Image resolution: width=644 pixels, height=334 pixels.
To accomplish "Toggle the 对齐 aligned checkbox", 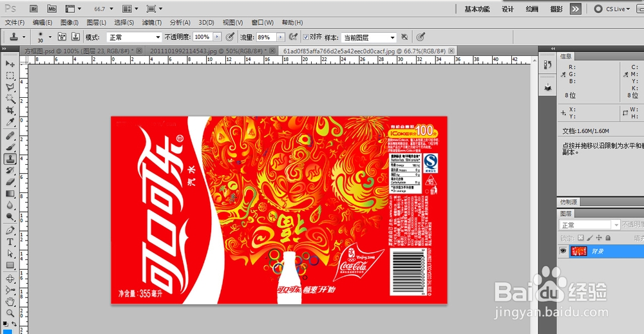I will tap(305, 37).
